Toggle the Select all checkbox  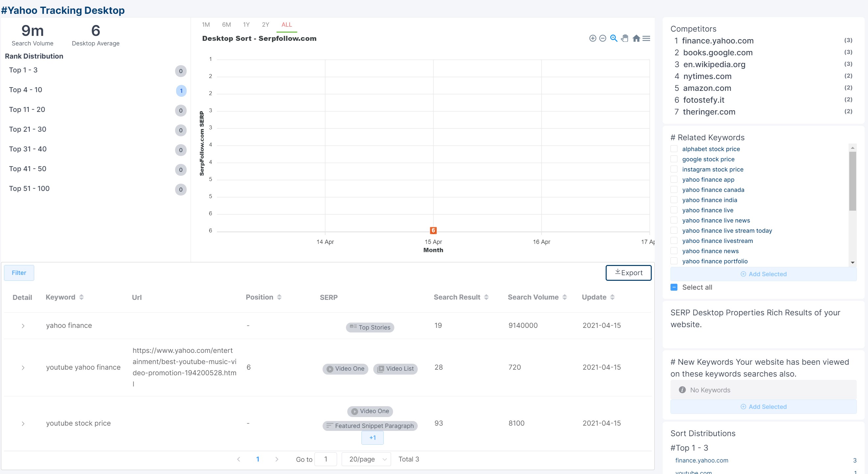pyautogui.click(x=674, y=287)
